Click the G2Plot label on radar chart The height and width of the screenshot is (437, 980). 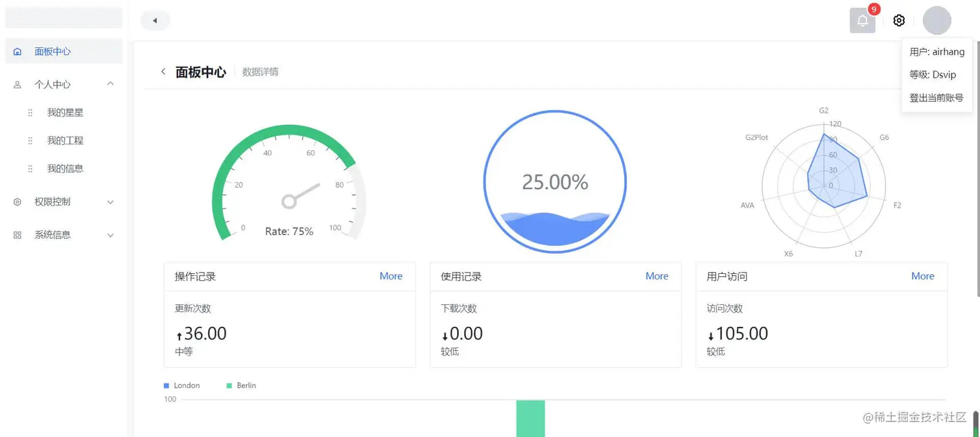[x=756, y=137]
